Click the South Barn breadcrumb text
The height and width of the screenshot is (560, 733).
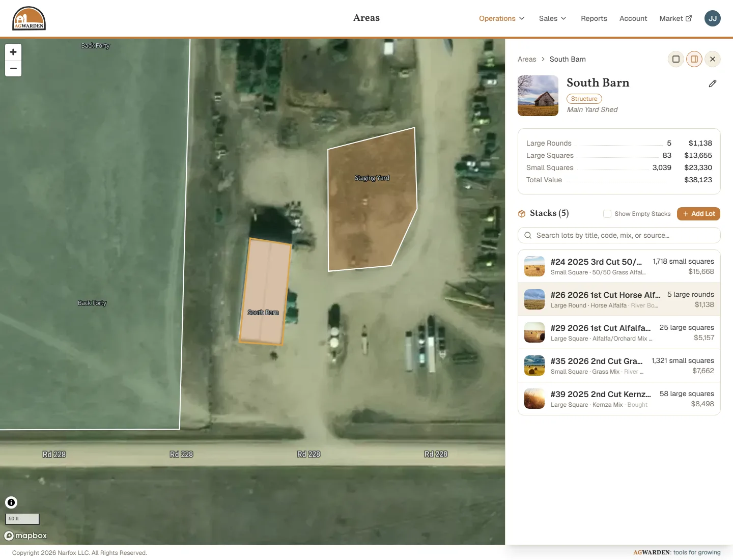(568, 59)
